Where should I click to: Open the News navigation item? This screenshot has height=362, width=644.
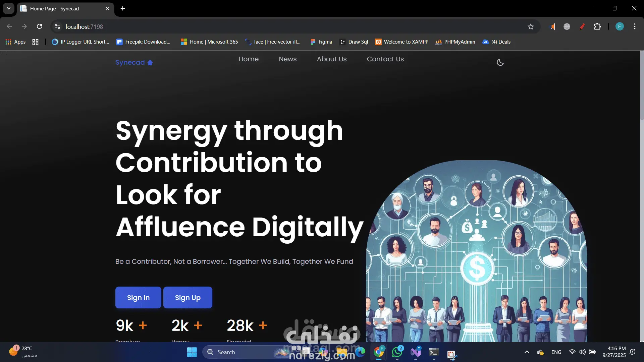(287, 59)
